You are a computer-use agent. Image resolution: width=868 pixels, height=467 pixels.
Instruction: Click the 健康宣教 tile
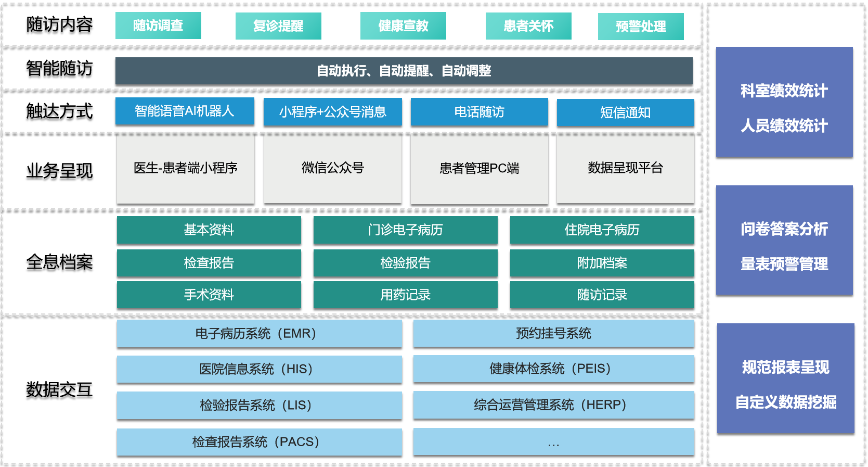[x=403, y=26]
